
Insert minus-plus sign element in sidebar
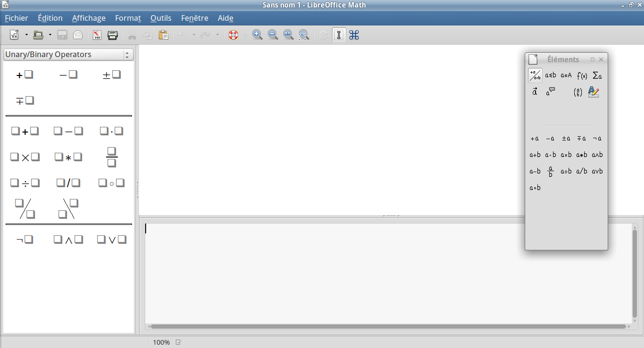tap(25, 100)
